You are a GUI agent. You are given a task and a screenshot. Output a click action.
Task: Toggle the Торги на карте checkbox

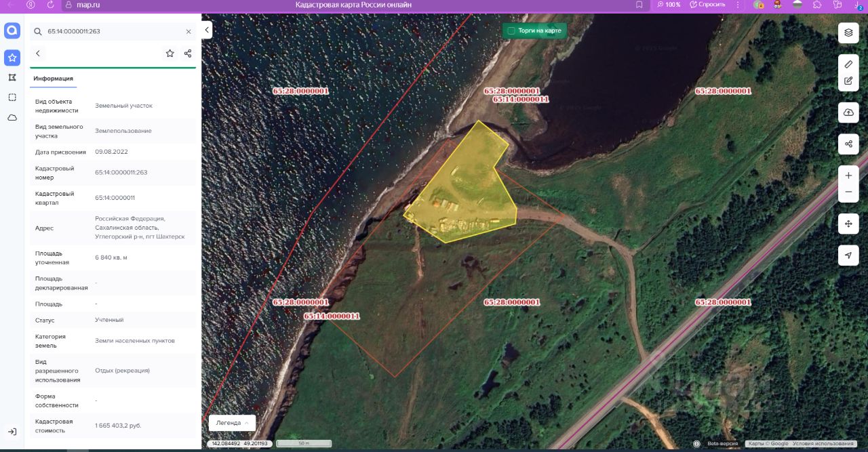click(511, 30)
